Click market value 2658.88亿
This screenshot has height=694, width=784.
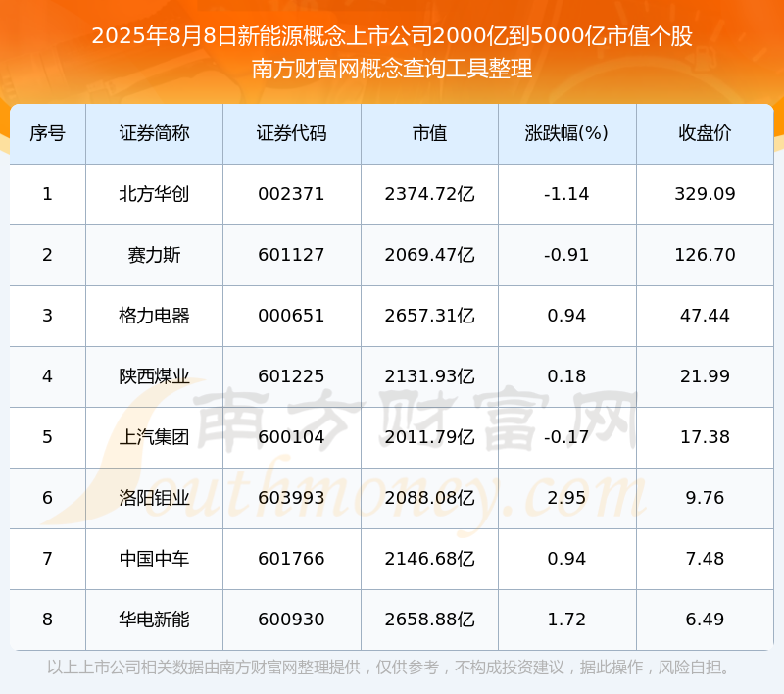point(429,620)
